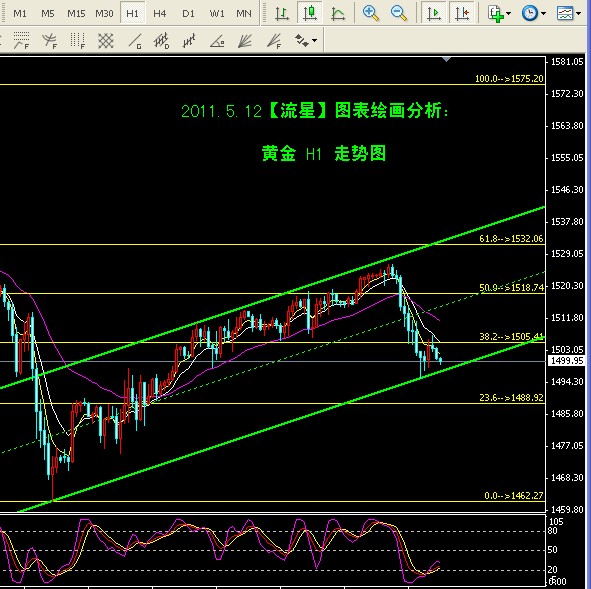
Task: Select the Gann line tool
Action: pos(135,41)
